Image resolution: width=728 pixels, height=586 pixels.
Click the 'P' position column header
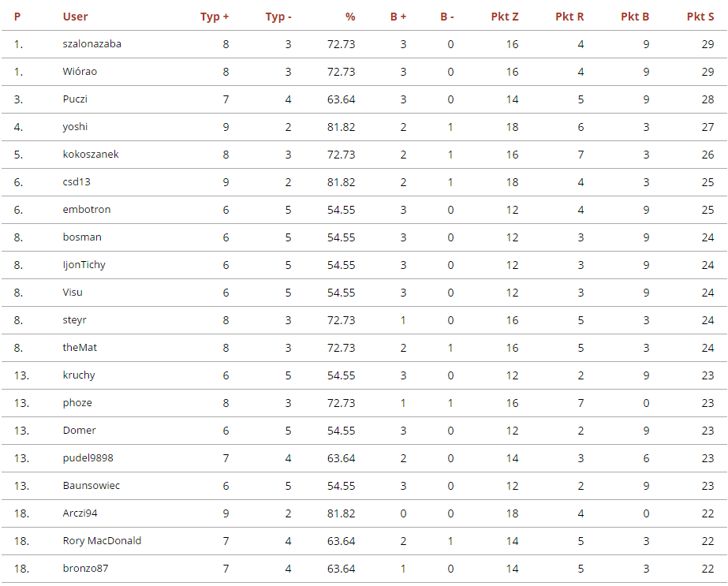(17, 17)
